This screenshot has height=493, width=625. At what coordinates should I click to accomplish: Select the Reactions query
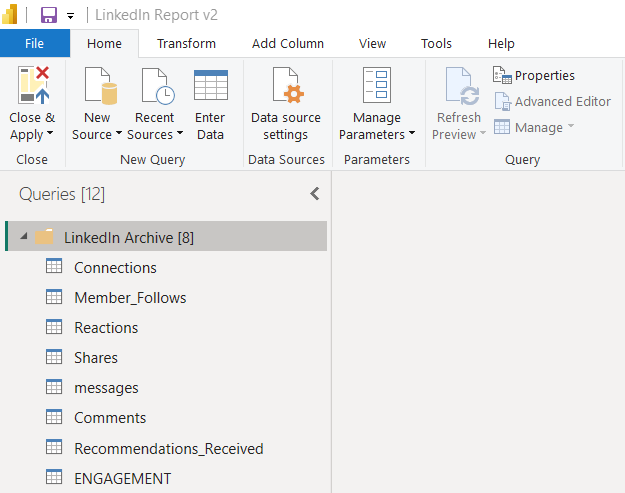tap(106, 328)
